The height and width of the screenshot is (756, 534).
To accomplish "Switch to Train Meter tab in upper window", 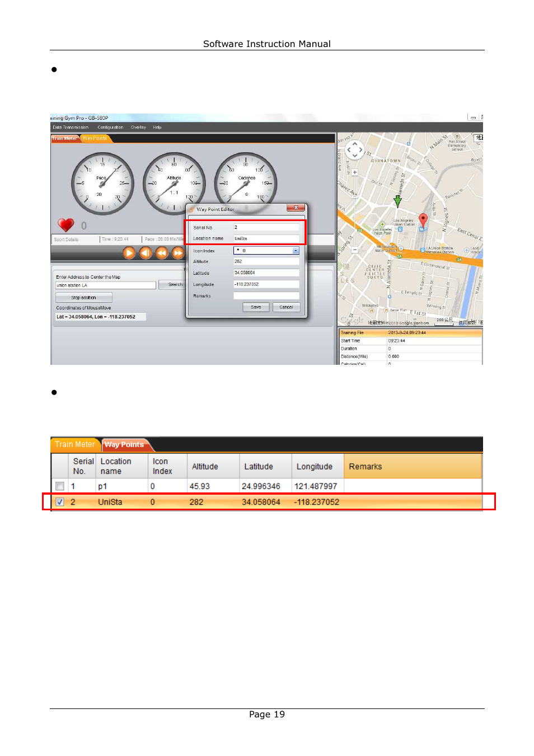I will click(64, 138).
